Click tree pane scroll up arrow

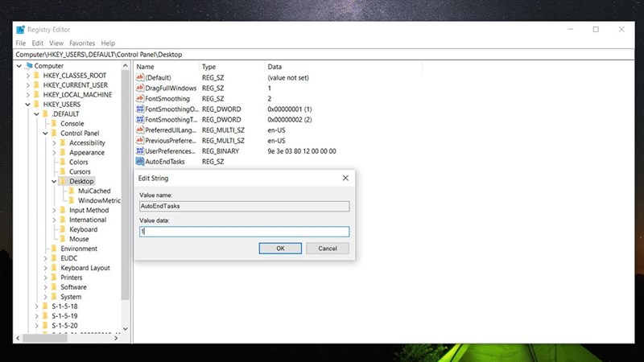[x=126, y=66]
